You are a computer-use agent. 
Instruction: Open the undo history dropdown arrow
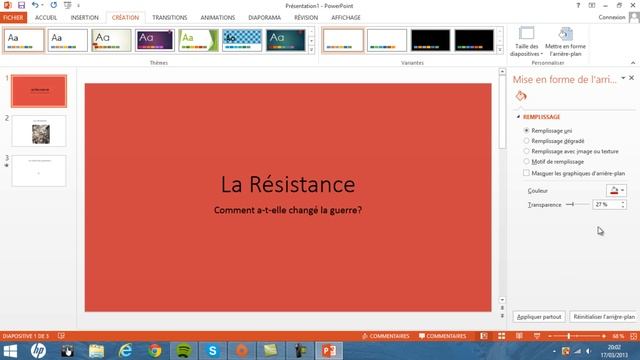coord(42,6)
